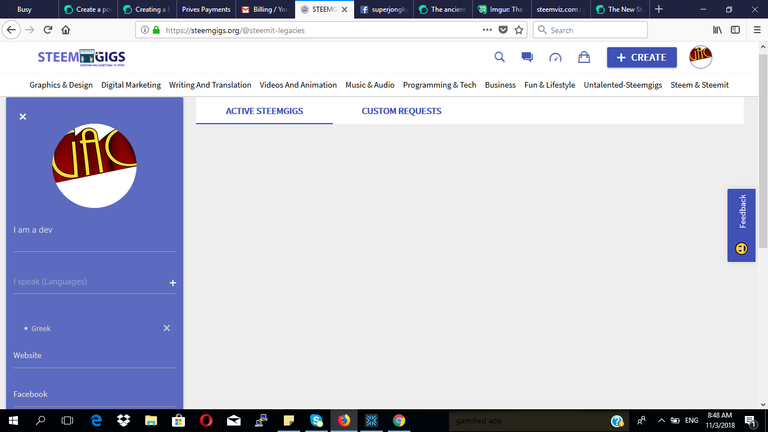Screen dimensions: 768x432
Task: Open Graphics & Design category
Action: (x=61, y=85)
